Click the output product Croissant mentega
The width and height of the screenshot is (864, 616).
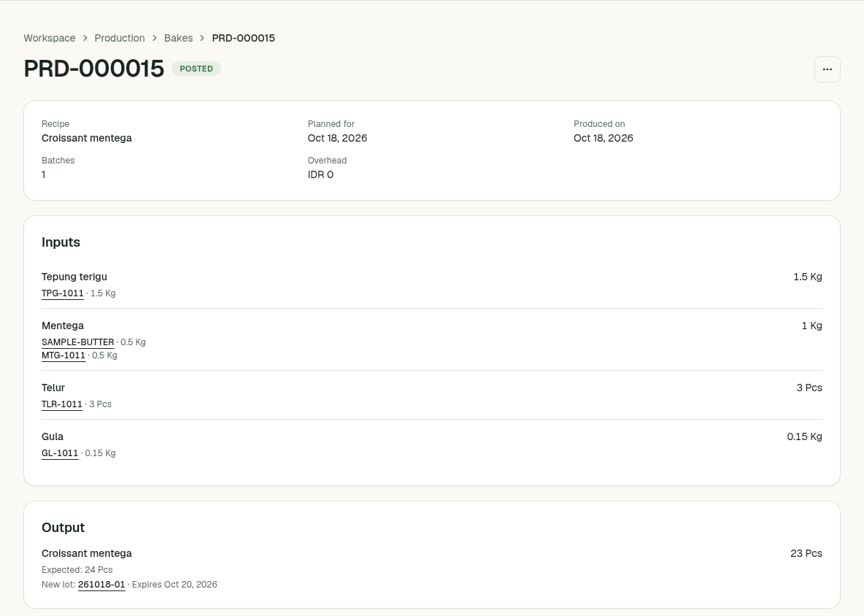pyautogui.click(x=87, y=554)
